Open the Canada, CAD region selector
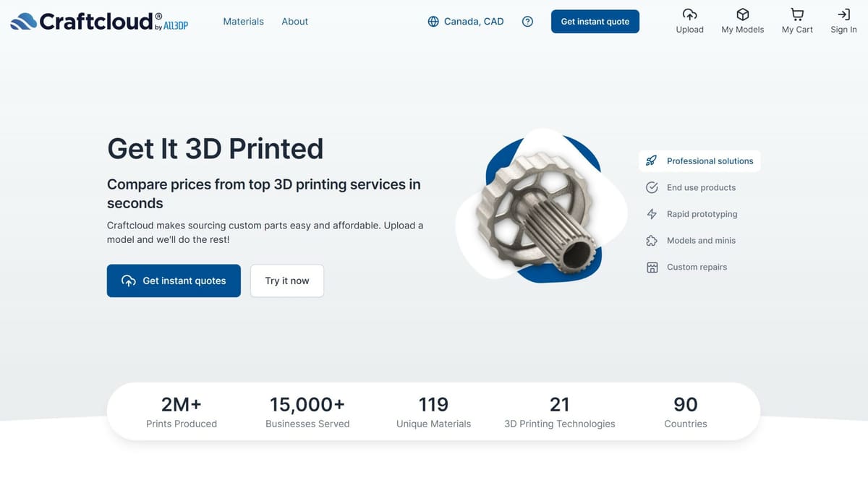Image resolution: width=868 pixels, height=488 pixels. click(x=466, y=22)
